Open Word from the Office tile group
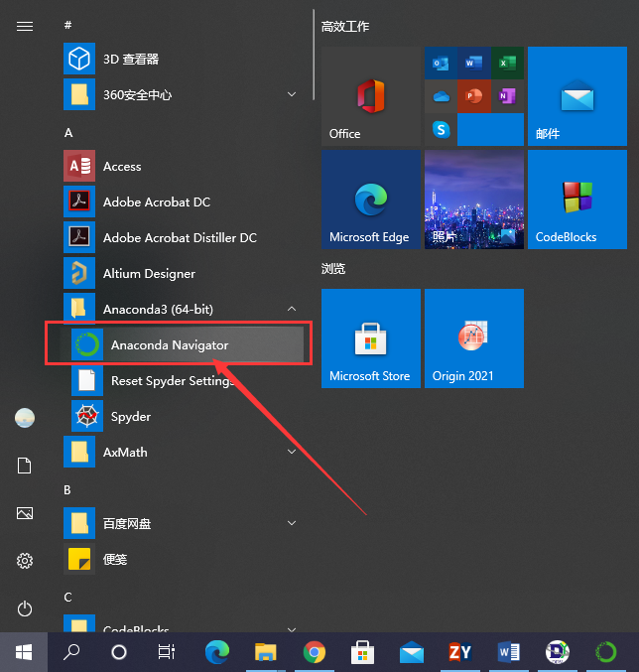Screen dimensions: 639x672 tap(473, 64)
